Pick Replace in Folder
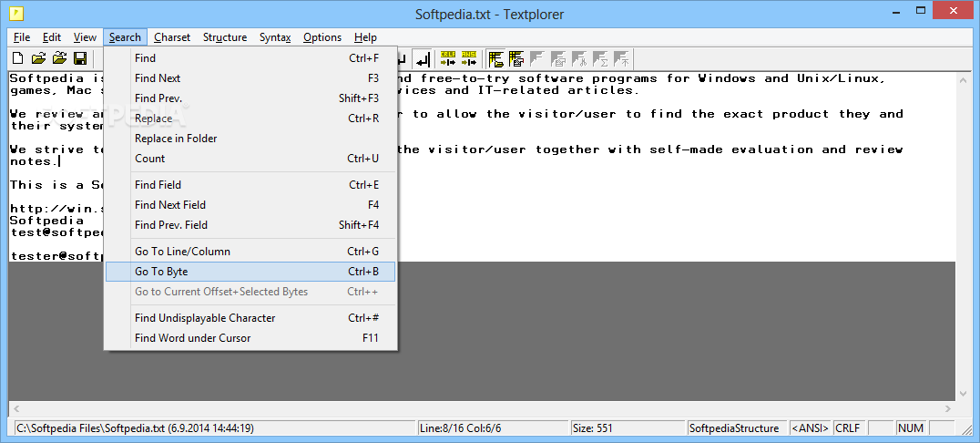The height and width of the screenshot is (443, 980). pyautogui.click(x=250, y=139)
